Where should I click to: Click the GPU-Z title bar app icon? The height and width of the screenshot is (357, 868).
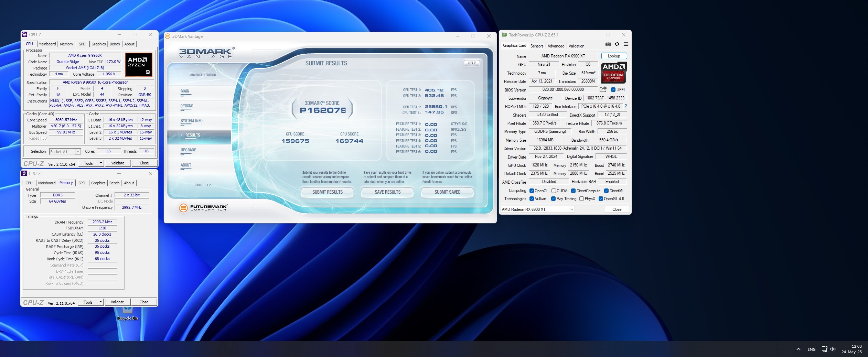point(505,35)
